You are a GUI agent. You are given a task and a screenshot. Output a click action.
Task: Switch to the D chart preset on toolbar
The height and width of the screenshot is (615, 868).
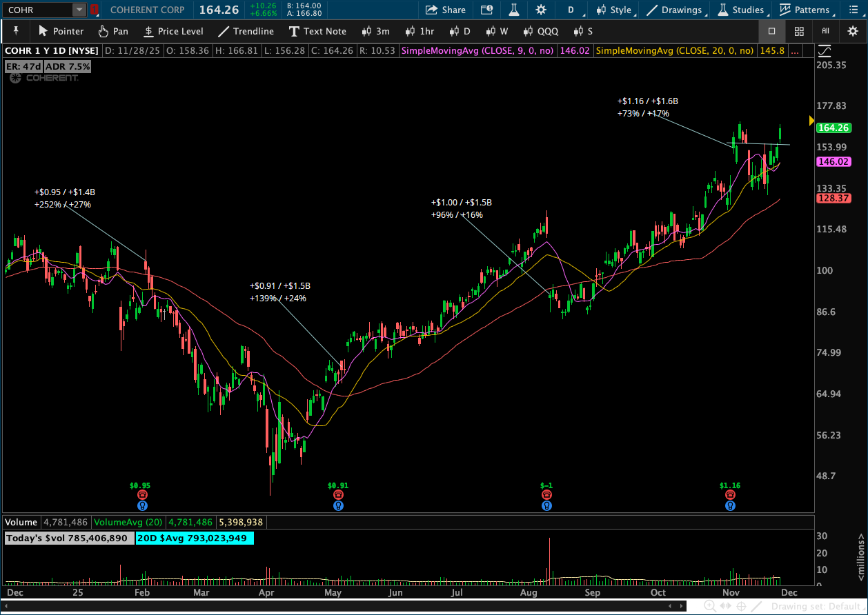pyautogui.click(x=460, y=31)
